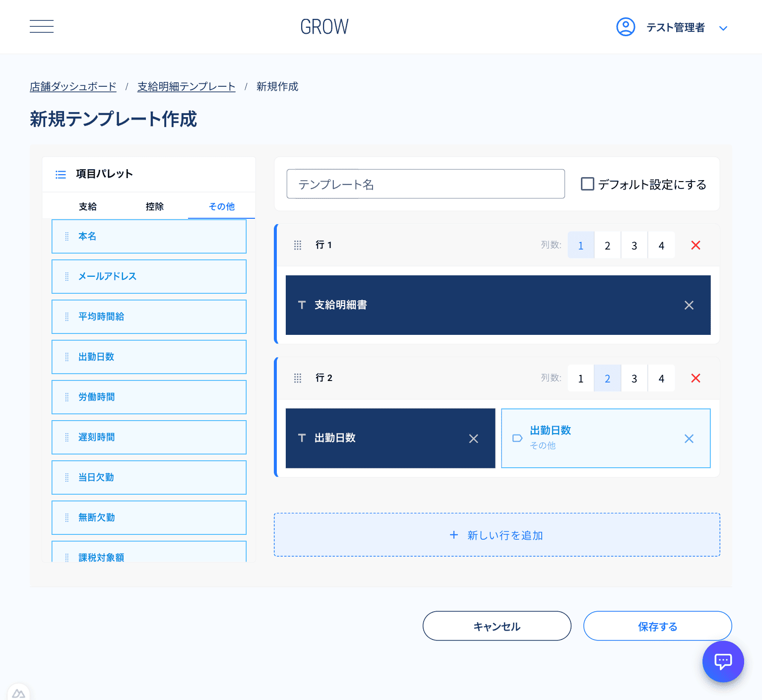
Task: Click the tag icon on the light 出勤日数 cell
Action: 517,438
